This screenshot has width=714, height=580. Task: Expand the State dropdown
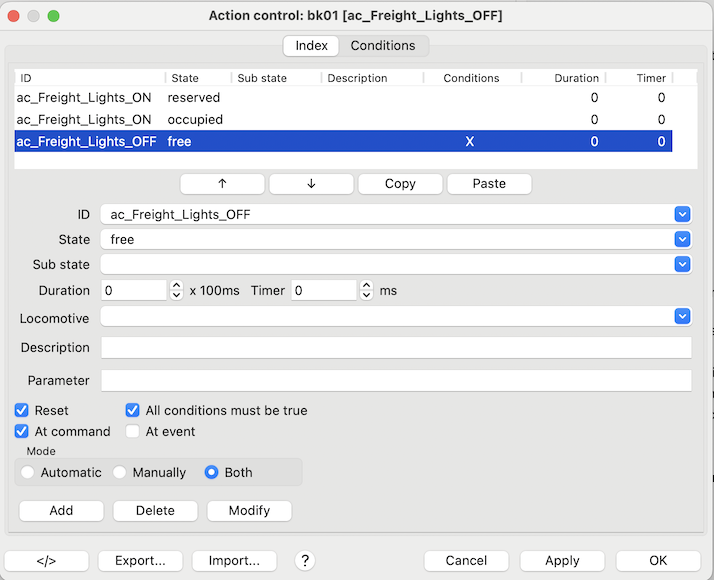coord(682,240)
